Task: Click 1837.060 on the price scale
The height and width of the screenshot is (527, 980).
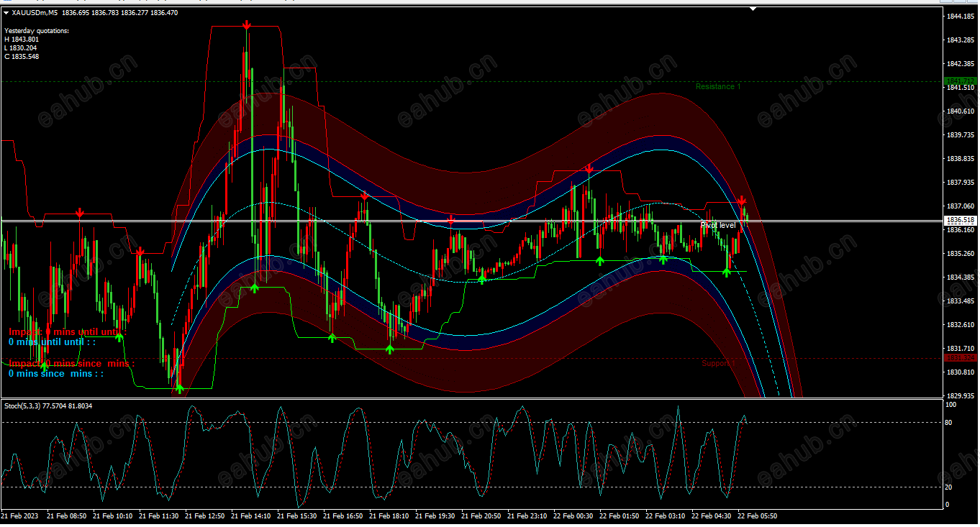Action: (x=961, y=206)
